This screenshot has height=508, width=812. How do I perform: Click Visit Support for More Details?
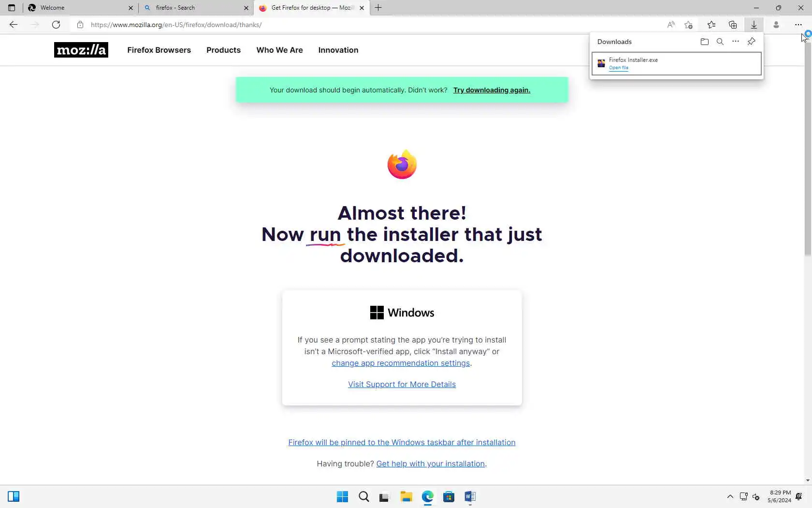[402, 384]
